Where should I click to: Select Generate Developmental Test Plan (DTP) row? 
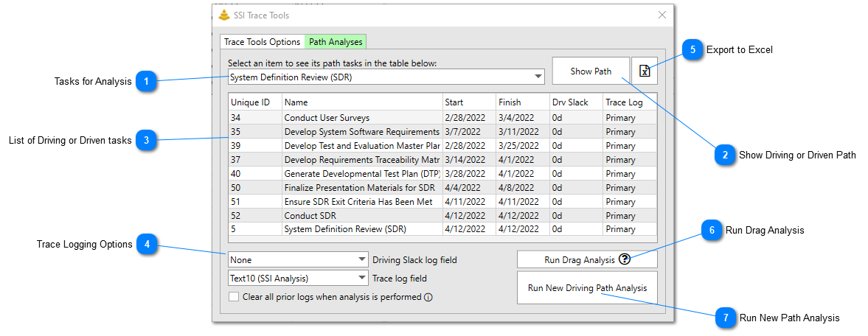coord(443,174)
